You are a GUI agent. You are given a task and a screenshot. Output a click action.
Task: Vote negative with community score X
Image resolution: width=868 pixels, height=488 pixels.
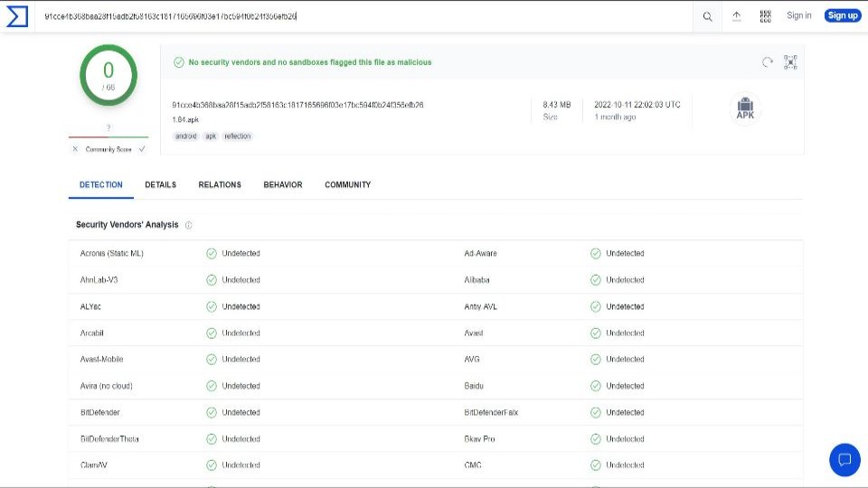tap(75, 149)
